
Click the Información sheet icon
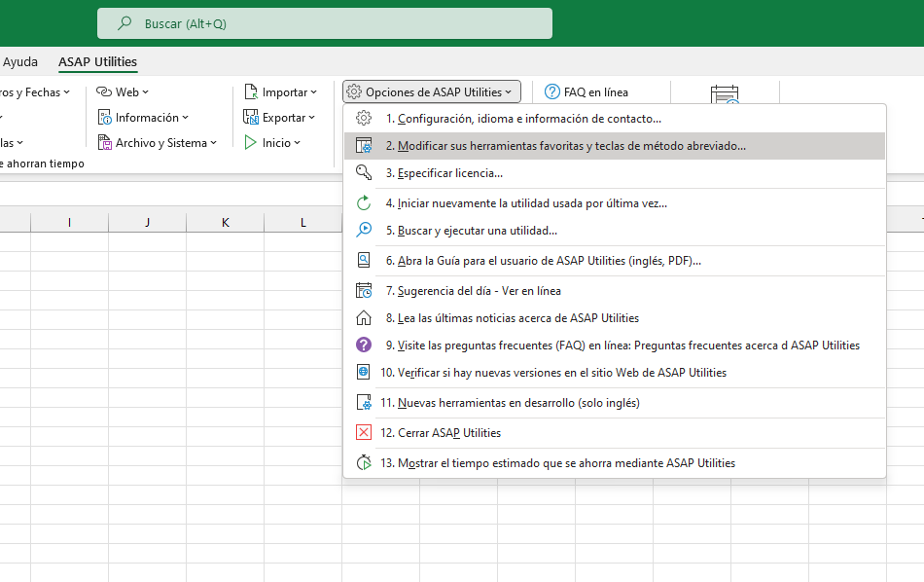tap(104, 118)
